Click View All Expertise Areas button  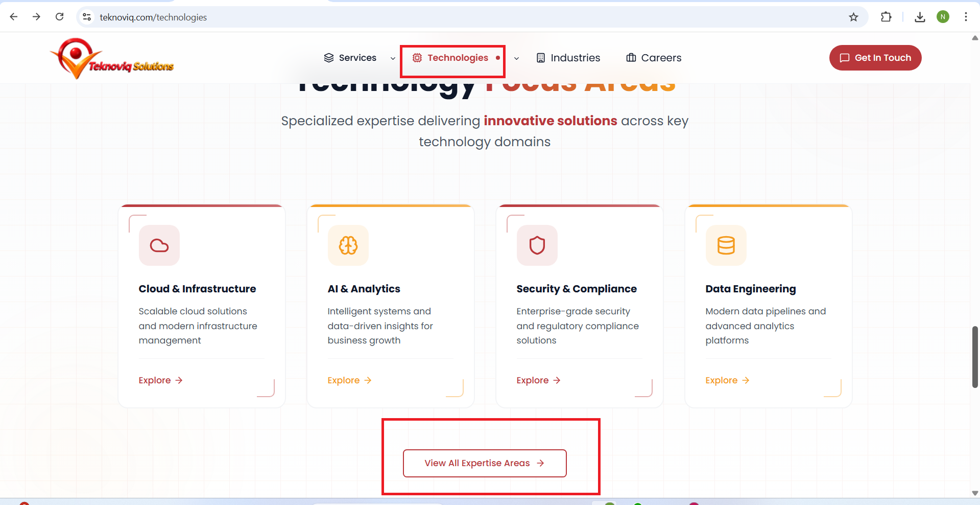pyautogui.click(x=485, y=463)
